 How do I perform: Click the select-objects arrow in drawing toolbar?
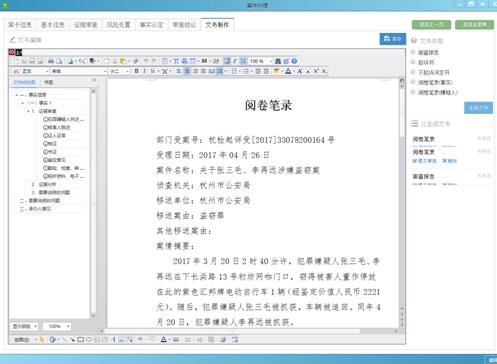click(x=42, y=340)
